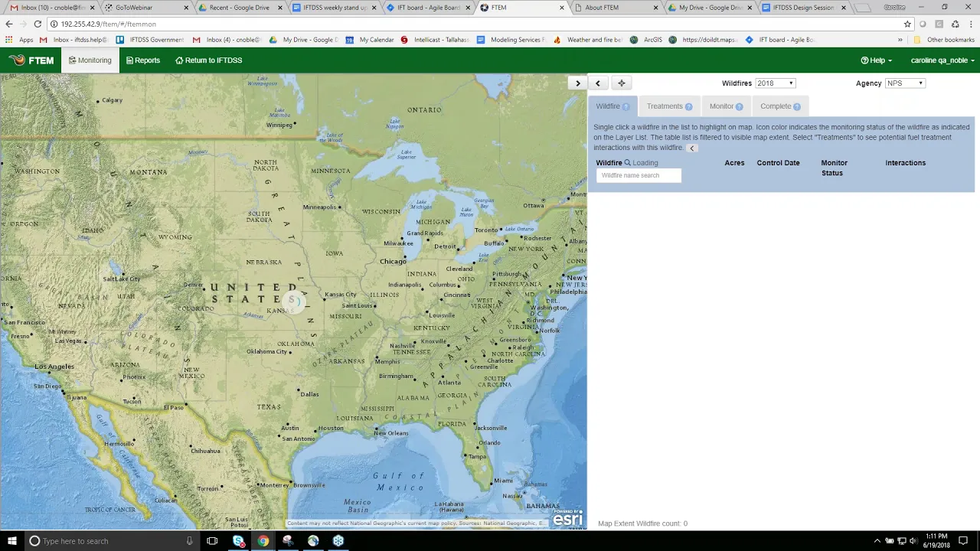Open the Weather and fire bookmark
The height and width of the screenshot is (551, 980).
point(588,40)
